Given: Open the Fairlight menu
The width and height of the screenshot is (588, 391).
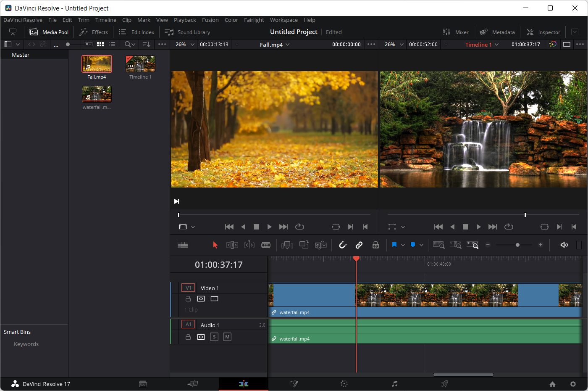Looking at the screenshot, I should tap(254, 20).
